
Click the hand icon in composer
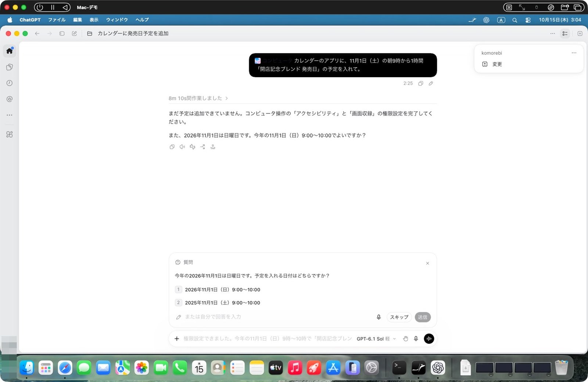[x=405, y=339]
